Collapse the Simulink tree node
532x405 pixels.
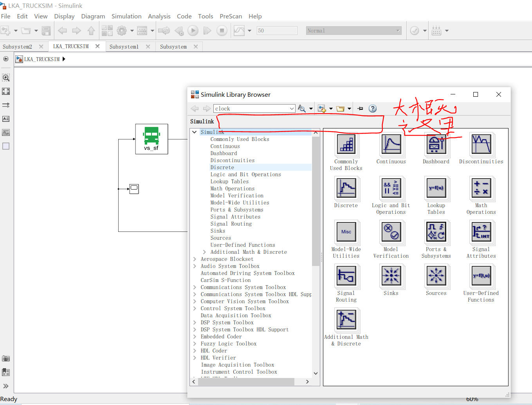tap(195, 132)
